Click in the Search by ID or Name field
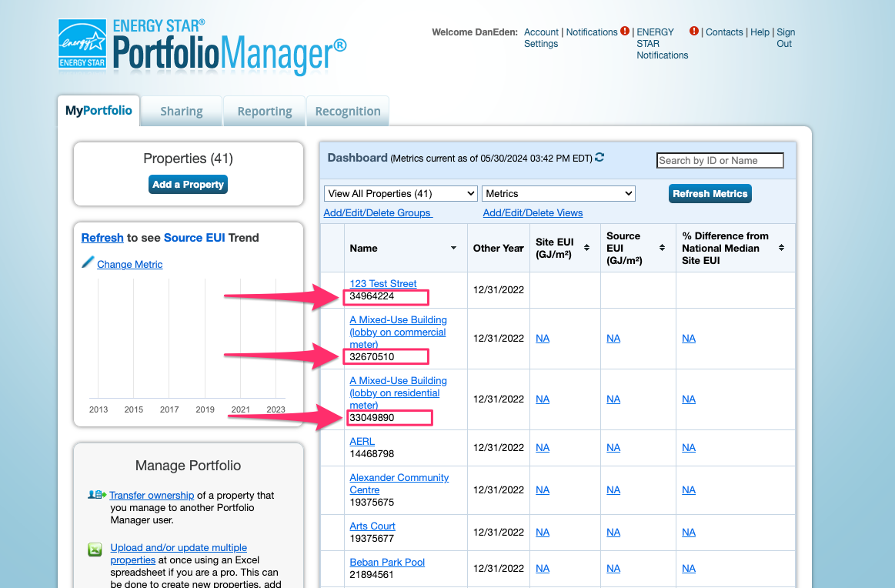This screenshot has height=588, width=895. tap(720, 160)
